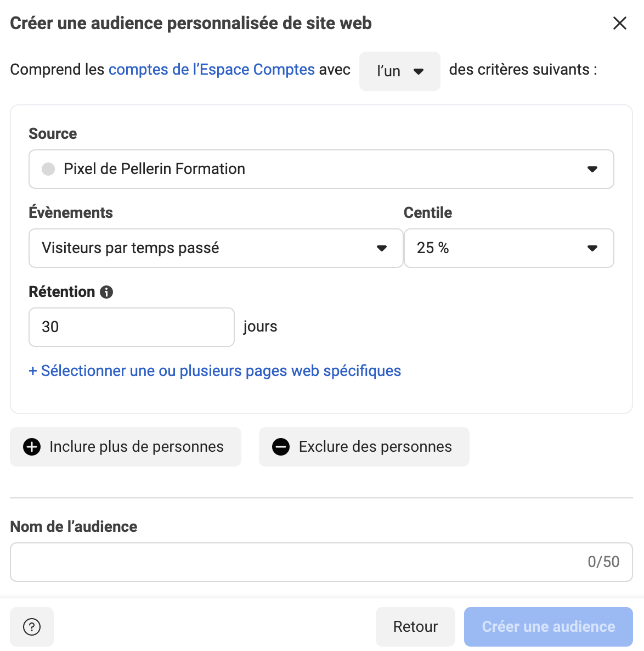Open the help question mark icon
Image resolution: width=644 pixels, height=651 pixels.
pos(32,626)
